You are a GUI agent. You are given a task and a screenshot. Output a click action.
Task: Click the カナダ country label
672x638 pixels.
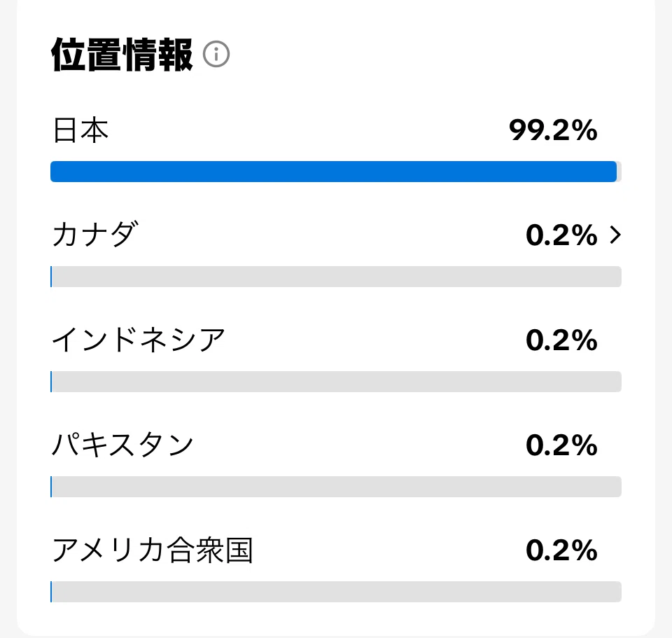pyautogui.click(x=95, y=235)
